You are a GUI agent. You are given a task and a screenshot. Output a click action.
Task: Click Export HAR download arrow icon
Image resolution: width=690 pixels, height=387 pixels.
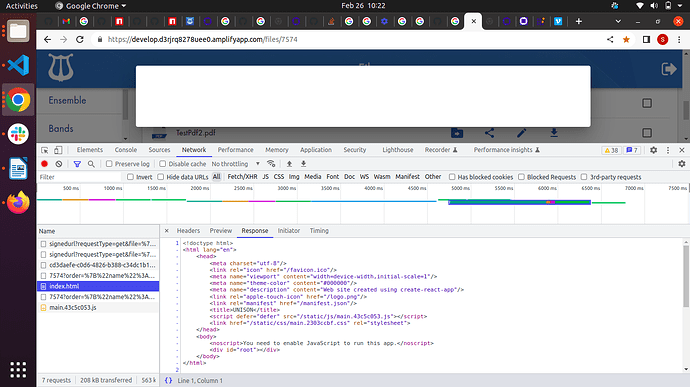[x=303, y=164]
